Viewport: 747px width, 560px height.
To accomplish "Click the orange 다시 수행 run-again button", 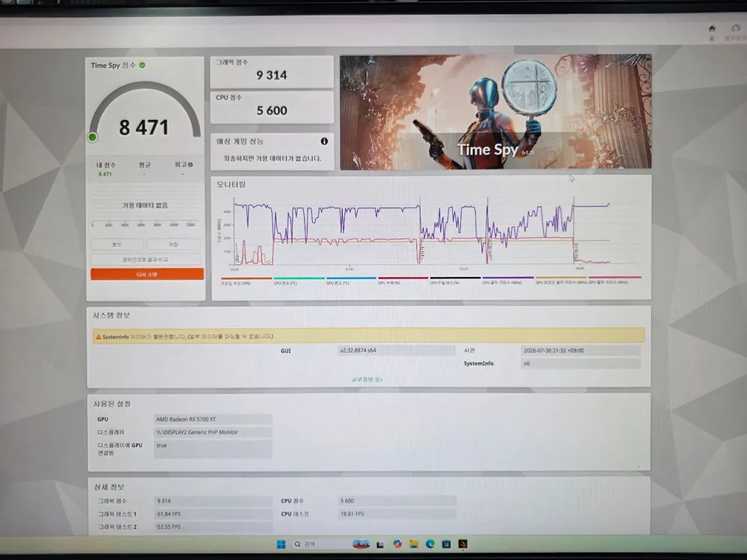I will coord(147,274).
